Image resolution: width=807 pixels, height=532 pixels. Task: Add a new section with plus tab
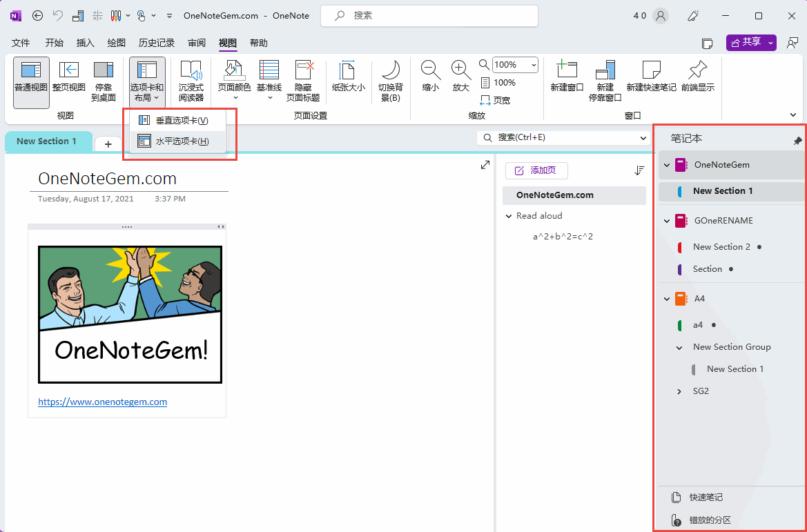pos(108,144)
